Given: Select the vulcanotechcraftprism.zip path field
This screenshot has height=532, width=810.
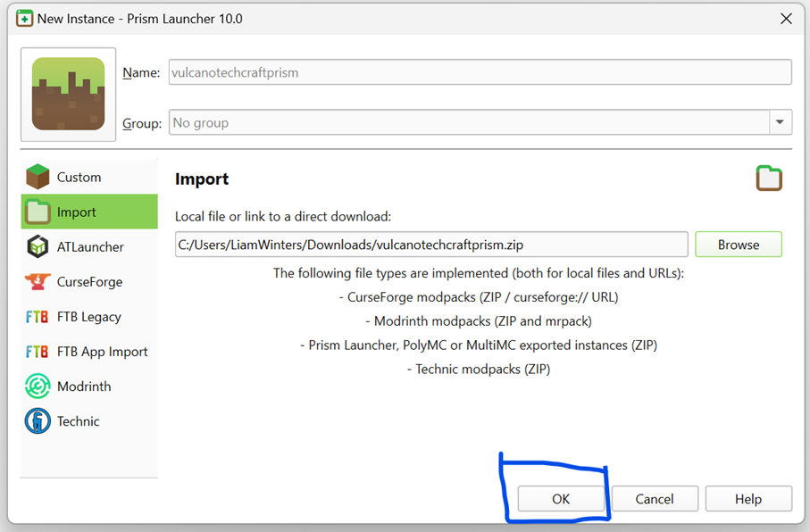Looking at the screenshot, I should tap(431, 244).
